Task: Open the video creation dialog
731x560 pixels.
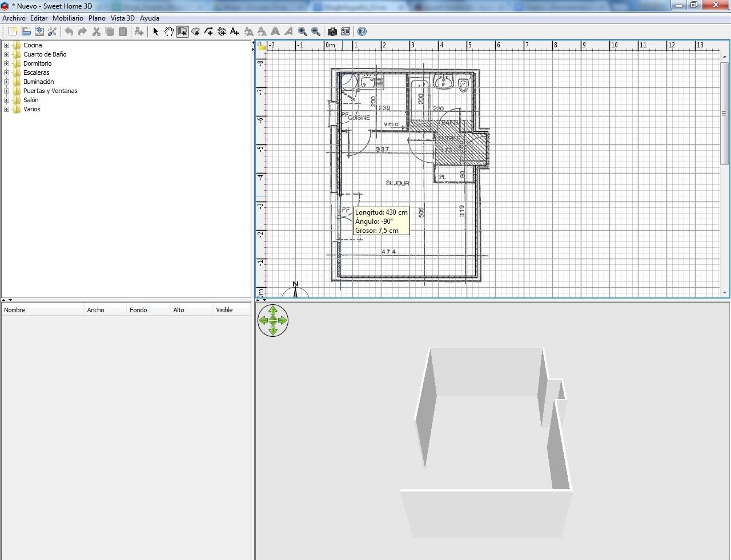Action: [x=346, y=31]
